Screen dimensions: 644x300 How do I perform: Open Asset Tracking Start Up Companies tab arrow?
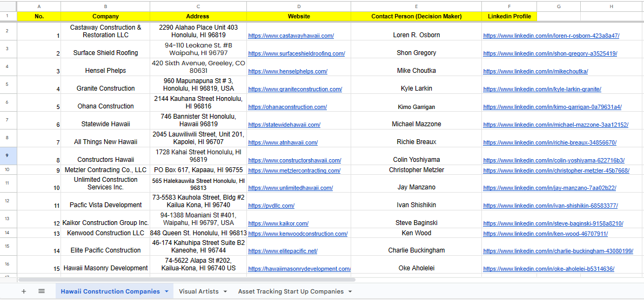[x=350, y=291]
